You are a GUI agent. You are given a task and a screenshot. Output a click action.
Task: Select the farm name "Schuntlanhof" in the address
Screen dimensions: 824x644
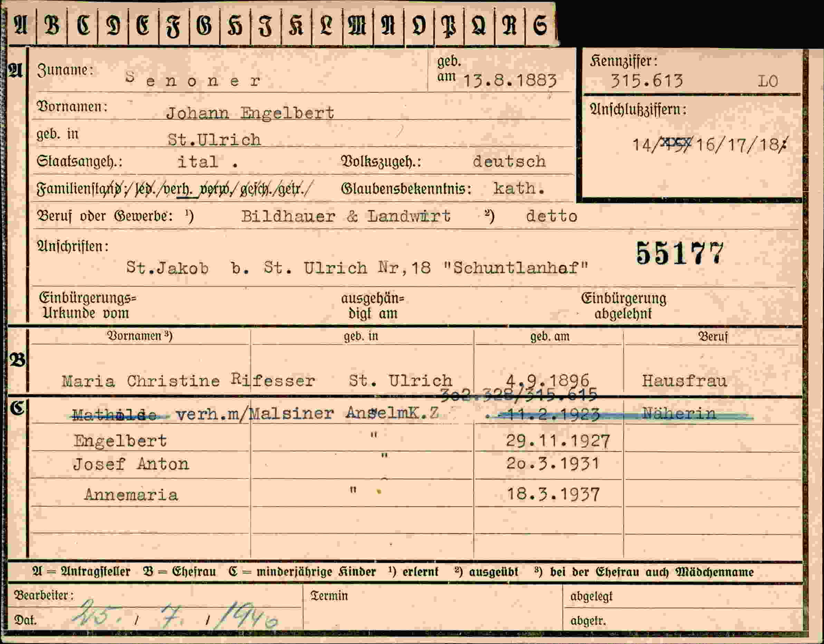516,268
